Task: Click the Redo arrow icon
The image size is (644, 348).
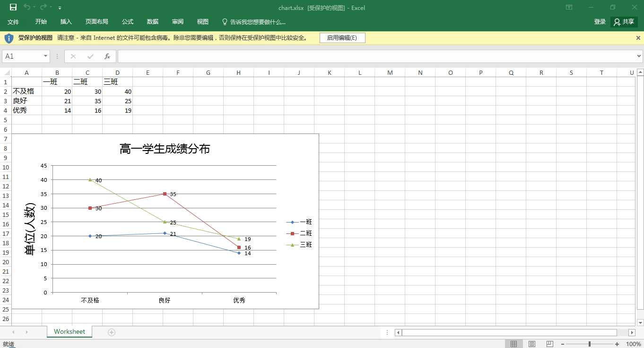Action: [44, 7]
